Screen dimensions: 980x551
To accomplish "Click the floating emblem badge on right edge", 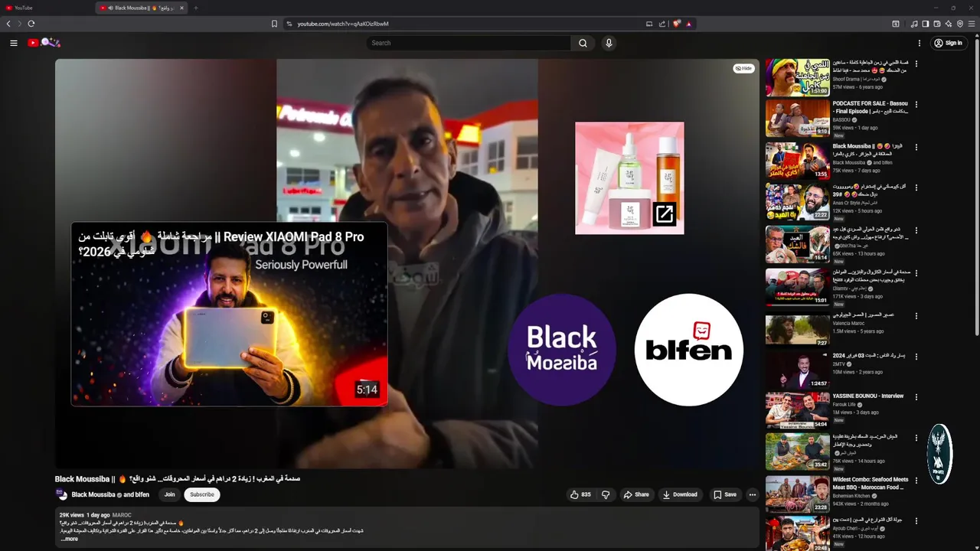I will 939,454.
